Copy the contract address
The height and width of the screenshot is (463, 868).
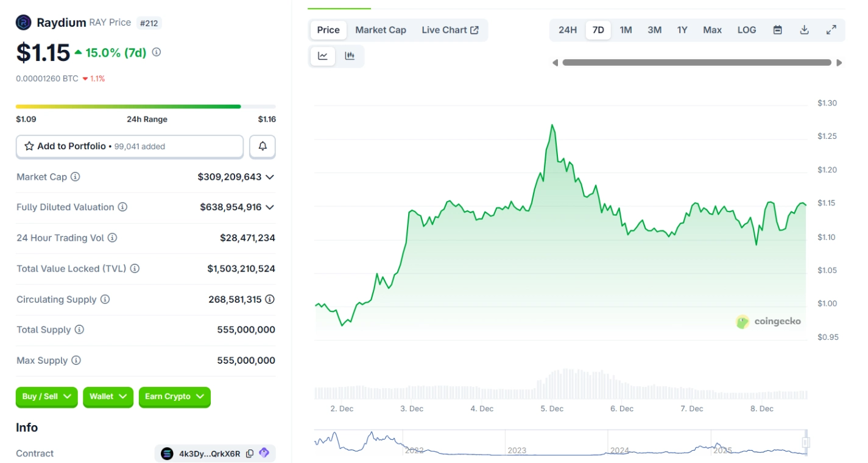pyautogui.click(x=250, y=453)
